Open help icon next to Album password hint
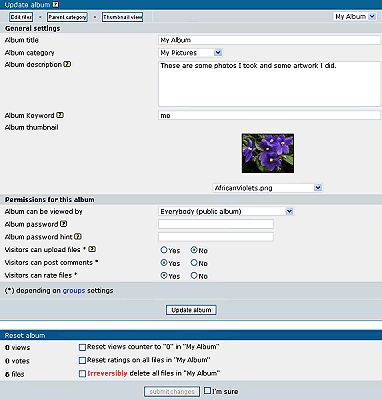382x400 pixels. coord(78,236)
